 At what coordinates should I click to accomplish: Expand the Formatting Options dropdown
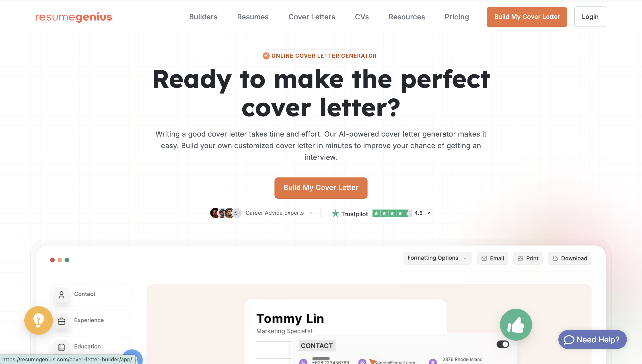(437, 258)
